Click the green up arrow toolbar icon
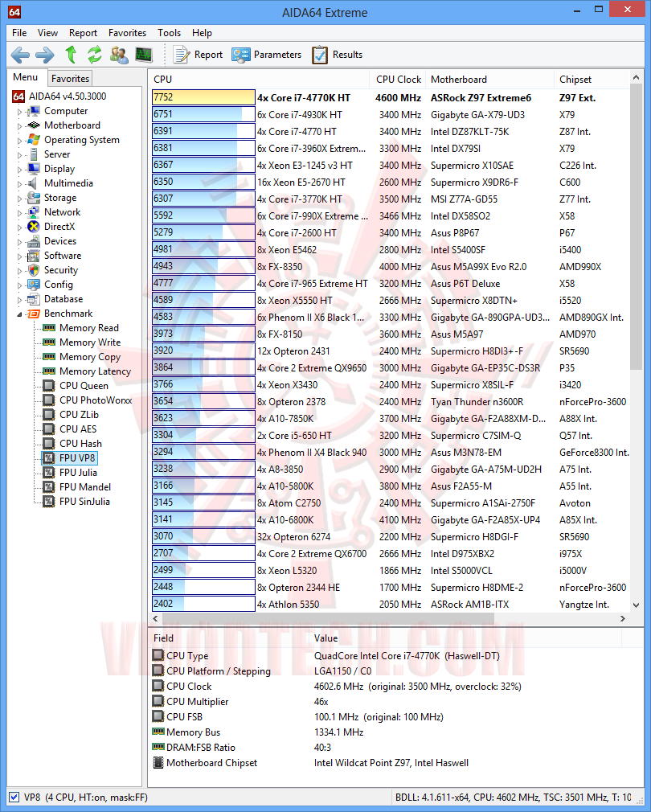Screen dimensions: 651x812 71,55
